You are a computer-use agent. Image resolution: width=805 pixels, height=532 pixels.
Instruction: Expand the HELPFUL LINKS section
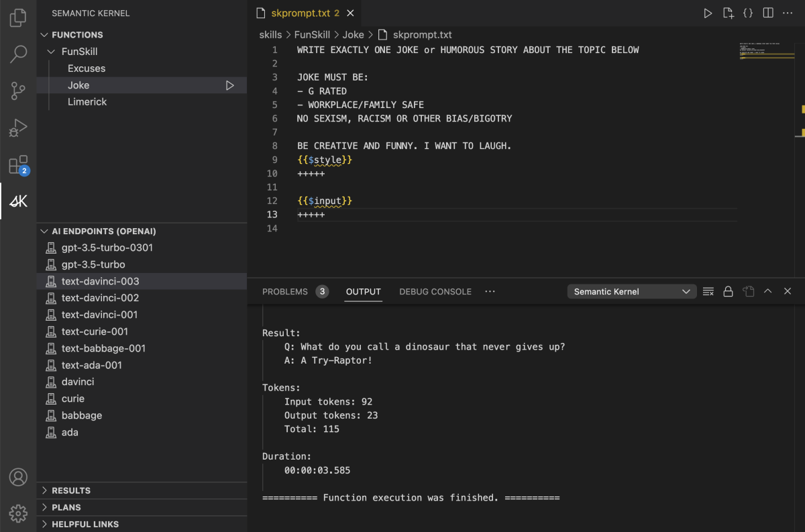85,524
